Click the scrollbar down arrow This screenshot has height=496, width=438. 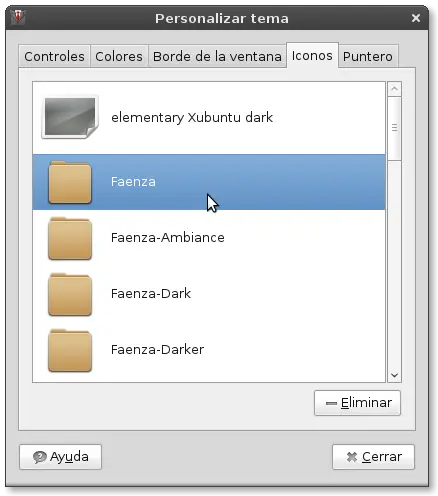pyautogui.click(x=394, y=375)
